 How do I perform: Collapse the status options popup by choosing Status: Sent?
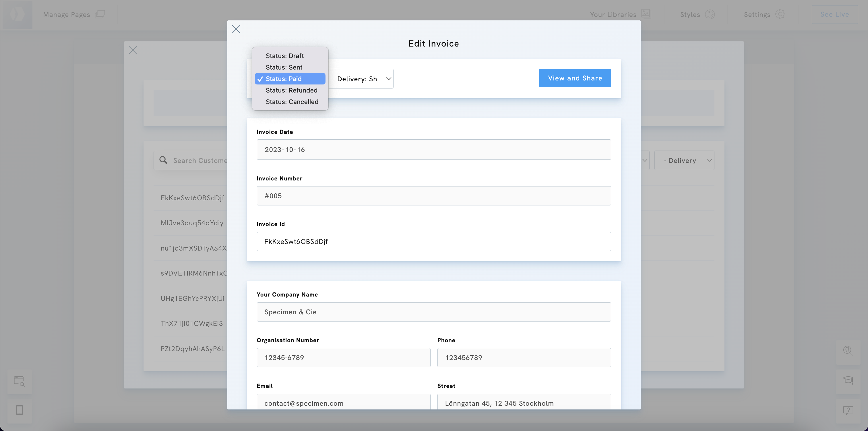(x=284, y=67)
